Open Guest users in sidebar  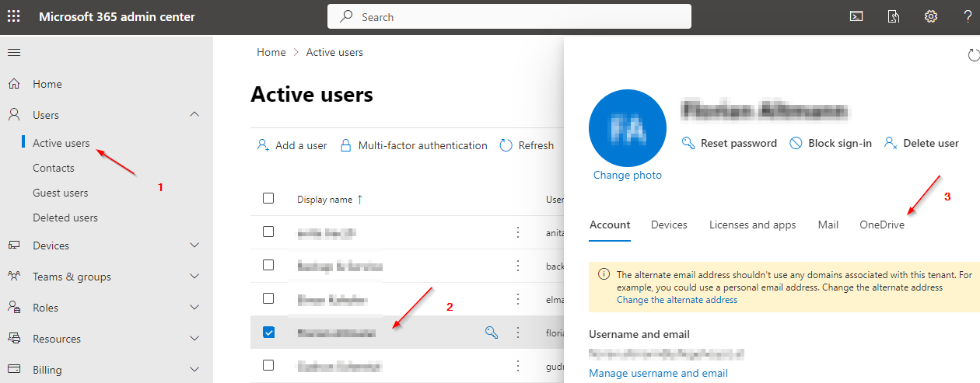coord(61,193)
